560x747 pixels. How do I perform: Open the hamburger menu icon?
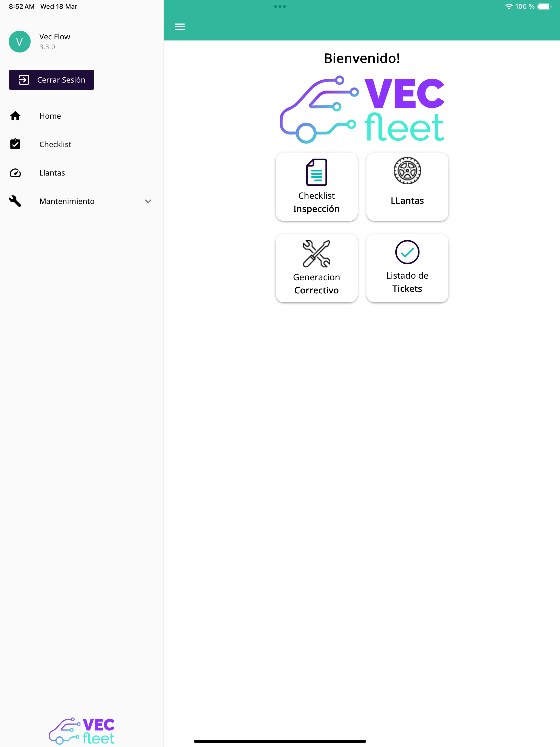(179, 27)
